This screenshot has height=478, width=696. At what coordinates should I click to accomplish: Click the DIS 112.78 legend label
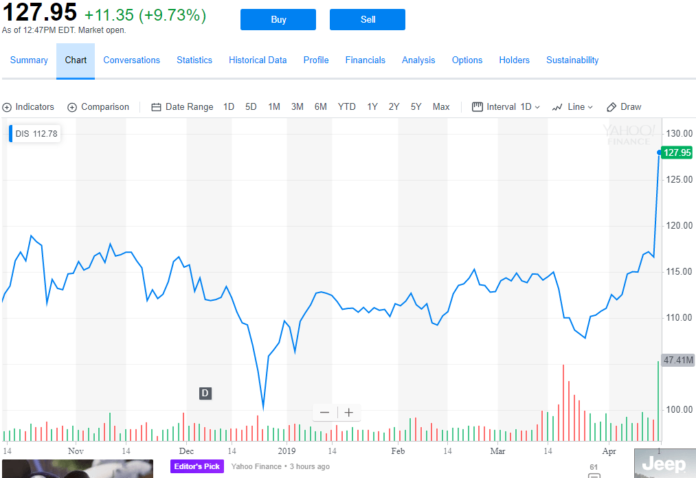35,134
